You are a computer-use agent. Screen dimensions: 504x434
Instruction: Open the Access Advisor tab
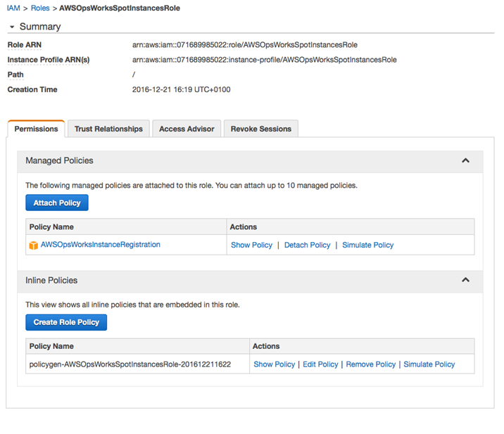(x=187, y=129)
